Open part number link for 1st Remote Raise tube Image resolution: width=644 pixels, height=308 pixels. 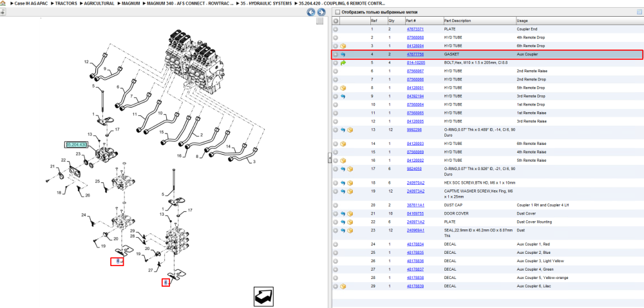tap(415, 113)
